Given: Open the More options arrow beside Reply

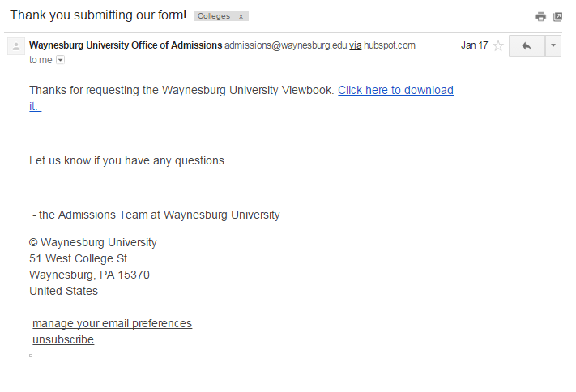Looking at the screenshot, I should coord(553,46).
